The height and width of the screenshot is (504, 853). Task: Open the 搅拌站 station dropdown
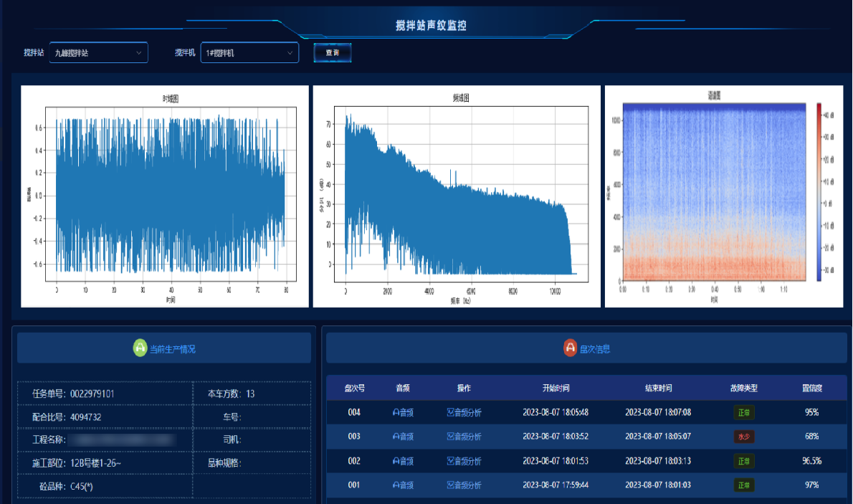[x=98, y=53]
